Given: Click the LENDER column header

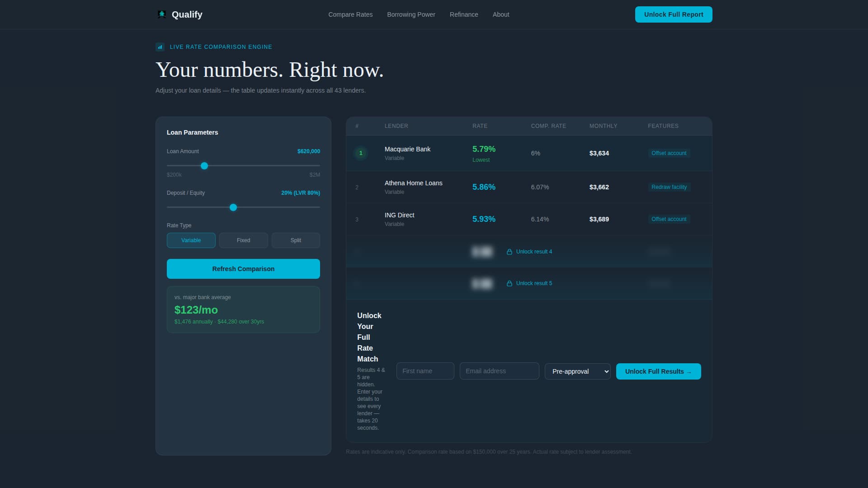Looking at the screenshot, I should [396, 126].
